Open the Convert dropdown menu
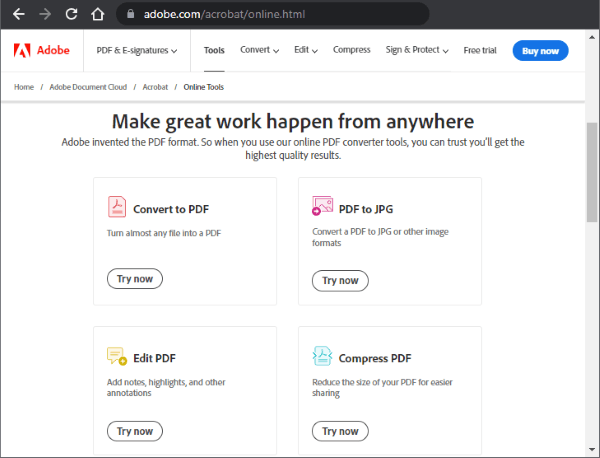 [259, 50]
